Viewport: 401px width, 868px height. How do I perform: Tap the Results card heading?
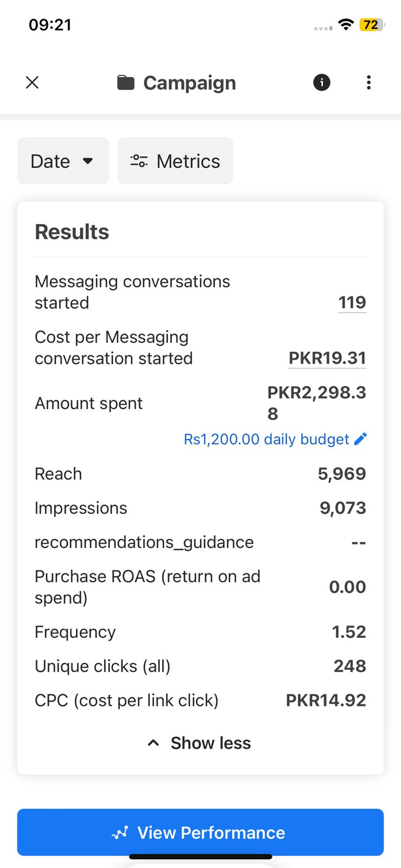click(x=72, y=232)
